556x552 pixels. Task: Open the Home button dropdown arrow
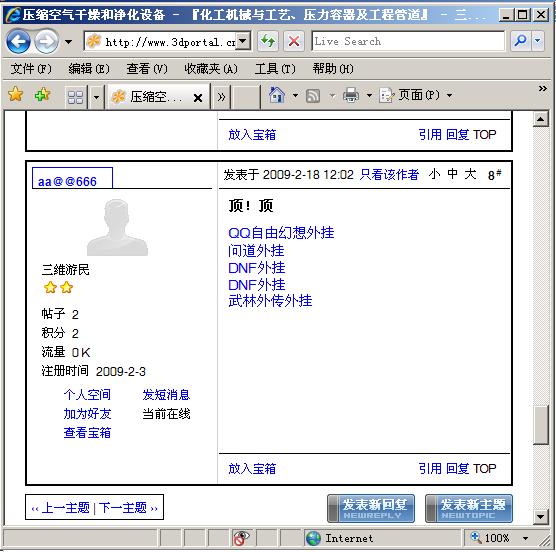pos(295,95)
